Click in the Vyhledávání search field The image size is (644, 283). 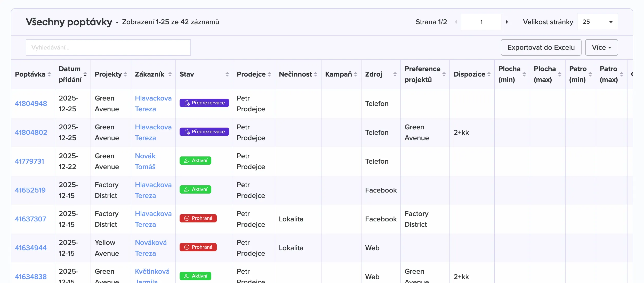108,47
